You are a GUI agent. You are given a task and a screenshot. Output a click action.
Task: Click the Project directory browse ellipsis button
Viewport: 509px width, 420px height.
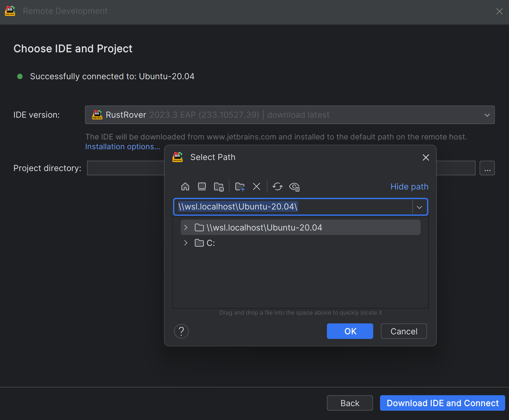click(x=487, y=168)
